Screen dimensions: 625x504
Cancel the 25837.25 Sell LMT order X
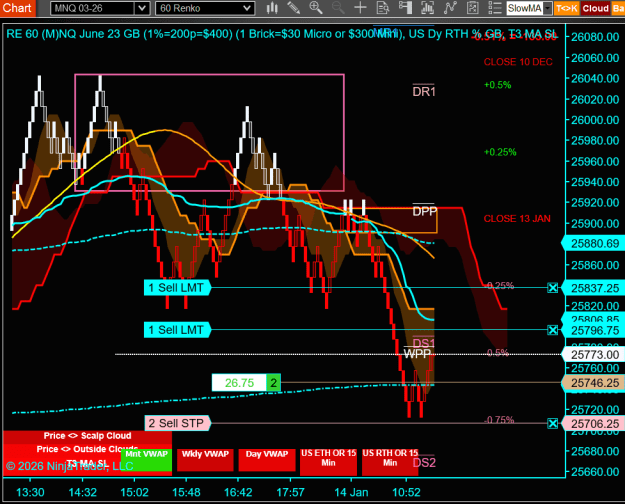[552, 287]
